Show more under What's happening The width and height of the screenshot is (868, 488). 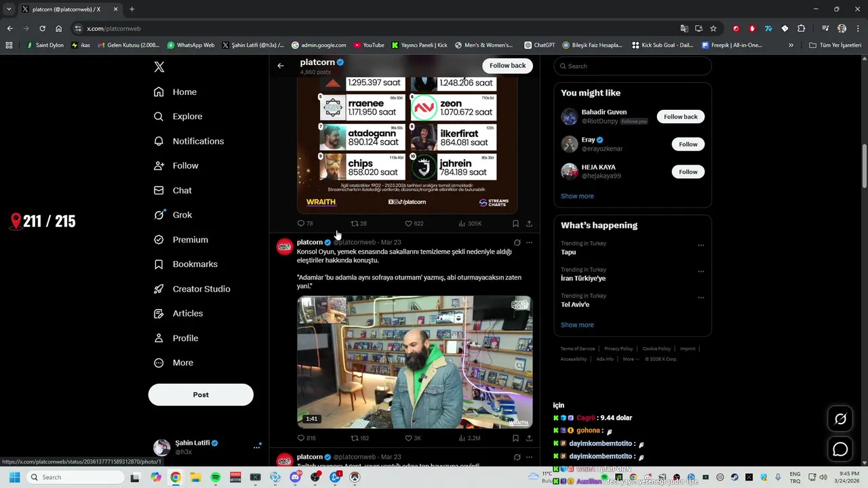(x=577, y=325)
